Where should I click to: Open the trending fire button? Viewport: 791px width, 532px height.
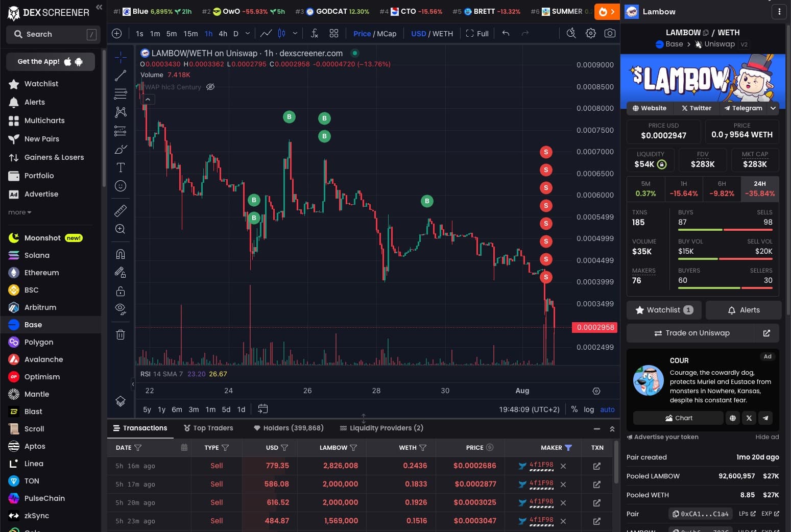tap(607, 12)
